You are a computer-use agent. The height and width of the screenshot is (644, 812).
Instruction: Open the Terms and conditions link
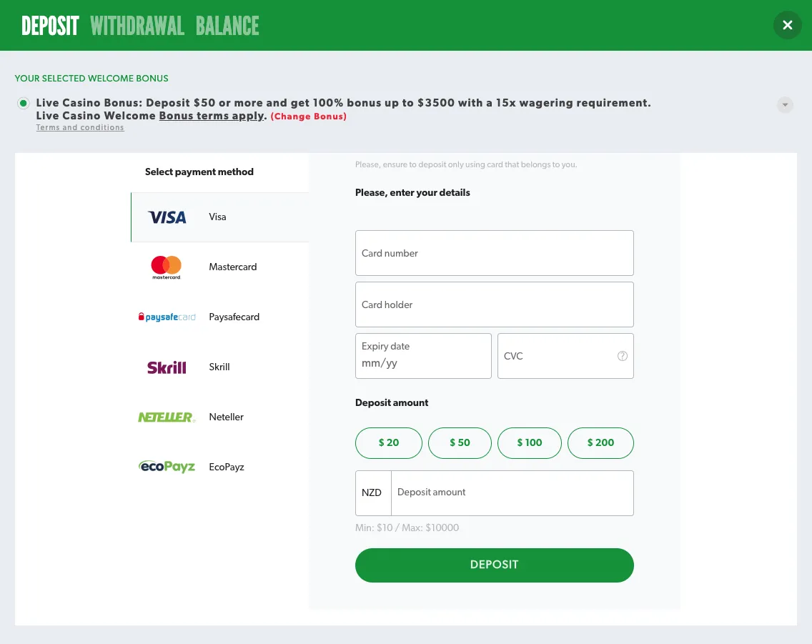coord(80,128)
